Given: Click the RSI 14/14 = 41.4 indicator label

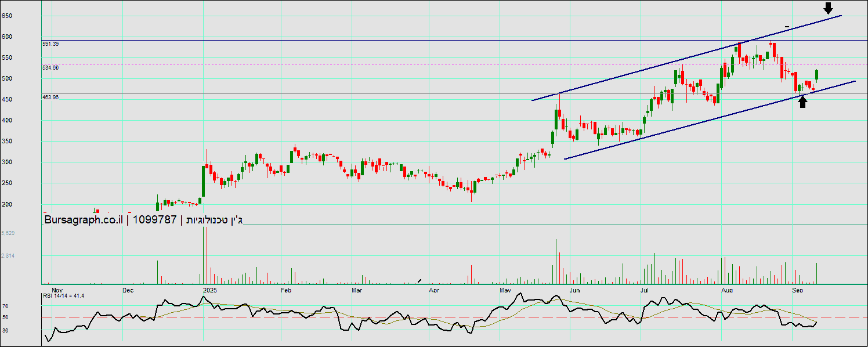Looking at the screenshot, I should 63,296.
